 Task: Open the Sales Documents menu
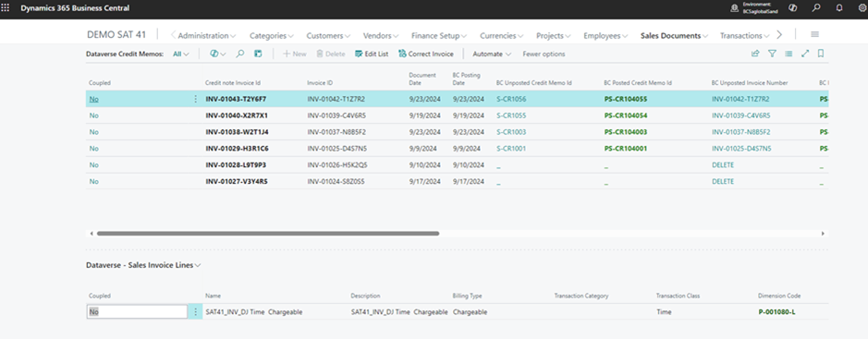(x=674, y=35)
